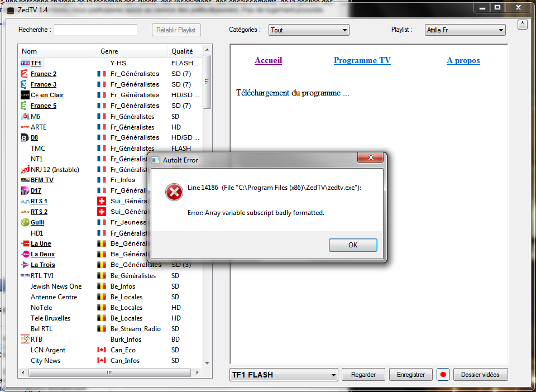This screenshot has height=392, width=536.
Task: Open the Programme TV link
Action: click(362, 60)
